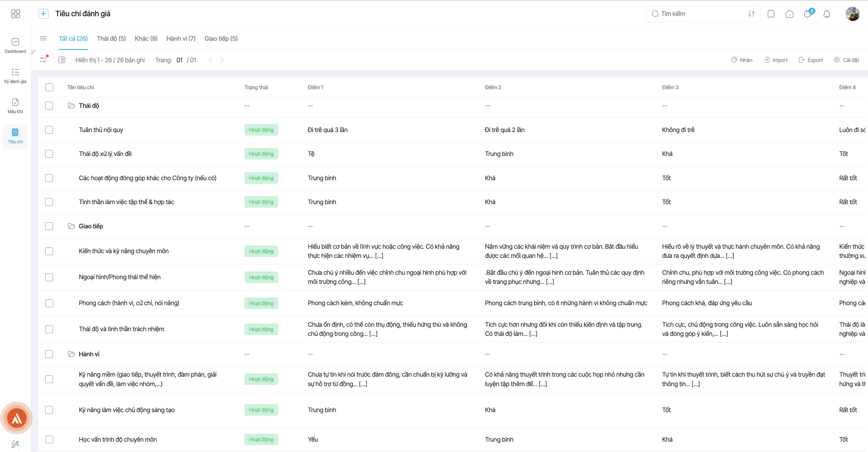Image resolution: width=868 pixels, height=452 pixels.
Task: Click search filter options icon
Action: [751, 14]
